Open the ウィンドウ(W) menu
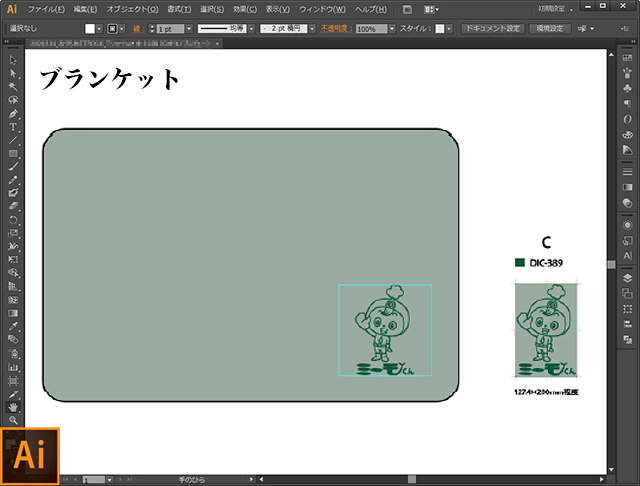The image size is (640, 486). 322,9
